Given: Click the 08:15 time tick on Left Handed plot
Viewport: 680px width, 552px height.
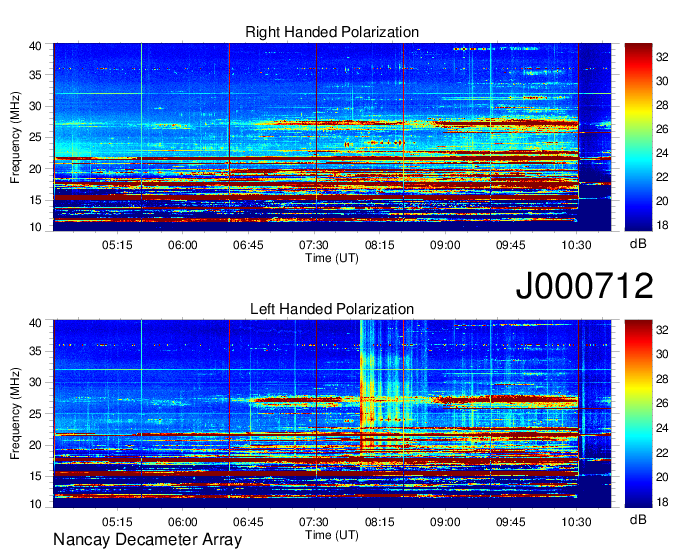Looking at the screenshot, I should point(379,522).
